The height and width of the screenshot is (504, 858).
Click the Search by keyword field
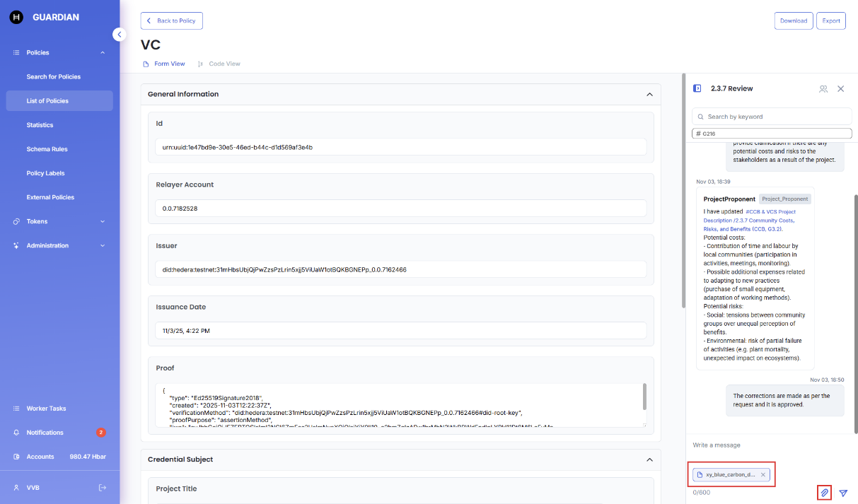[772, 117]
